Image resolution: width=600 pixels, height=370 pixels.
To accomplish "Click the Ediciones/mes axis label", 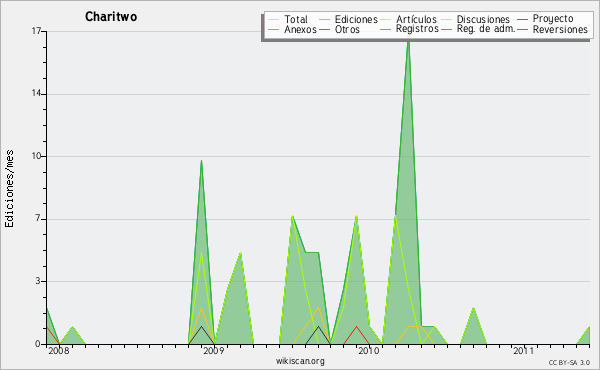I will (9, 189).
